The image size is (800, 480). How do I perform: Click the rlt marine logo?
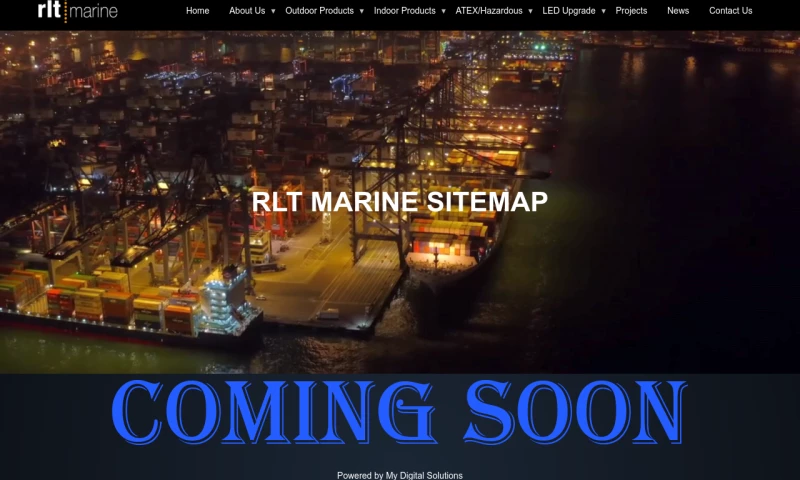click(78, 10)
